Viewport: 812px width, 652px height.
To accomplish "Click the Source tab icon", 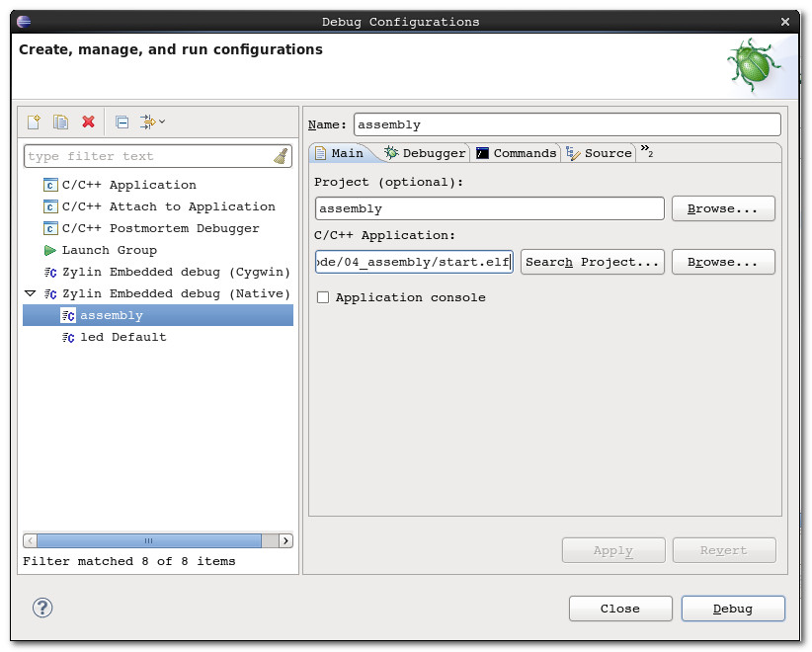I will 573,153.
